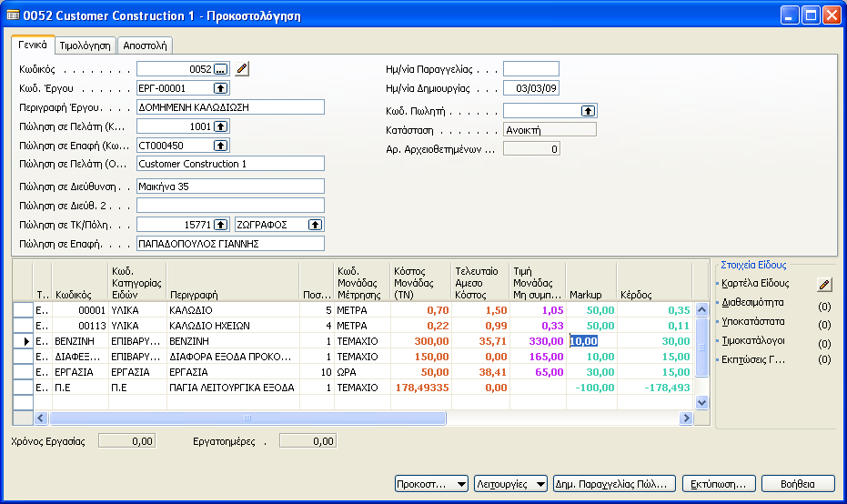Open lookup arrow for contact CT000450

(220, 146)
